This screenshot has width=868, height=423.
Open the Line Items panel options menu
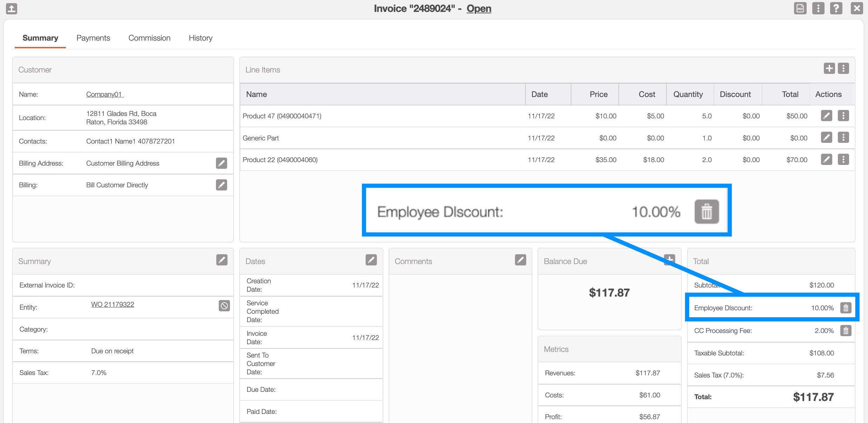843,68
